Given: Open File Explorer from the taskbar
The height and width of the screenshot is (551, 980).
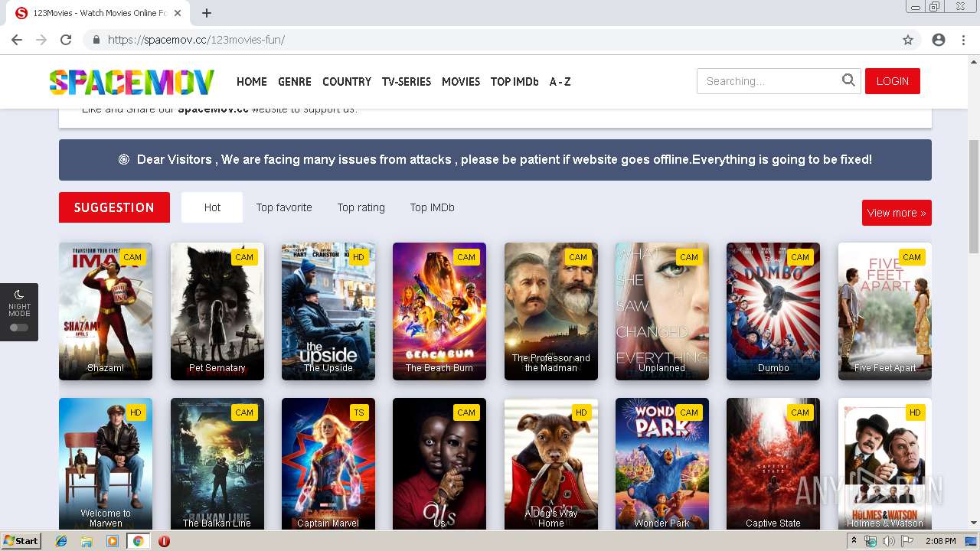Looking at the screenshot, I should coord(87,541).
